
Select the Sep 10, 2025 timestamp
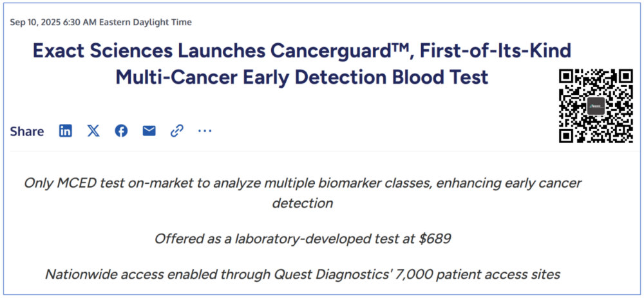pos(100,22)
